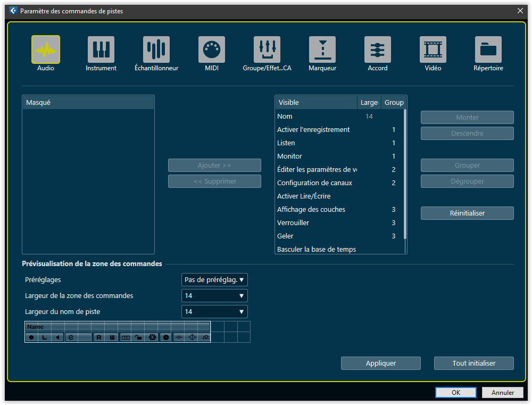Viewport: 532px width, 405px height.
Task: Click the Appliquer button
Action: click(381, 363)
